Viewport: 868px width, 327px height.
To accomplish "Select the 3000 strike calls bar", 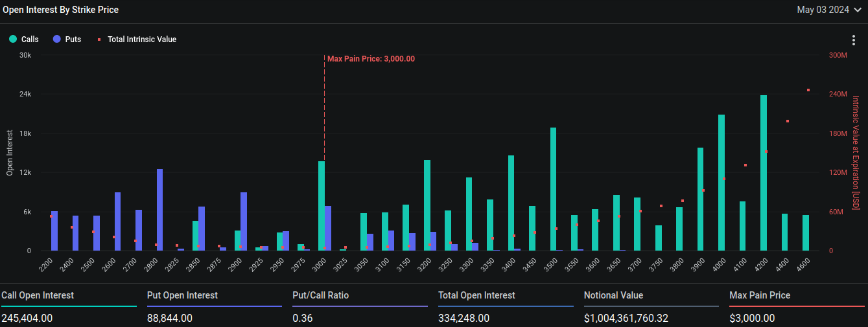I will pos(322,206).
